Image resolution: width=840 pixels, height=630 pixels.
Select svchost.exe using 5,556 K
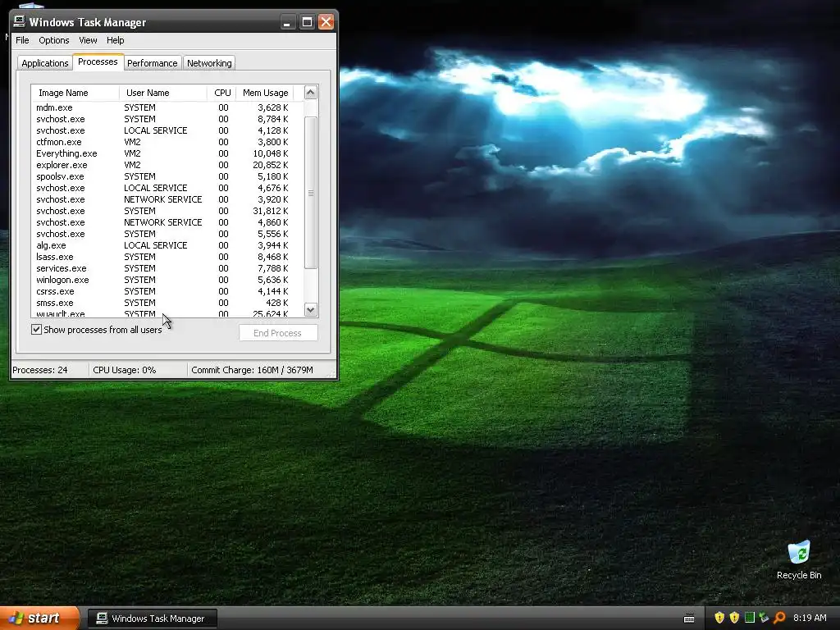click(167, 234)
